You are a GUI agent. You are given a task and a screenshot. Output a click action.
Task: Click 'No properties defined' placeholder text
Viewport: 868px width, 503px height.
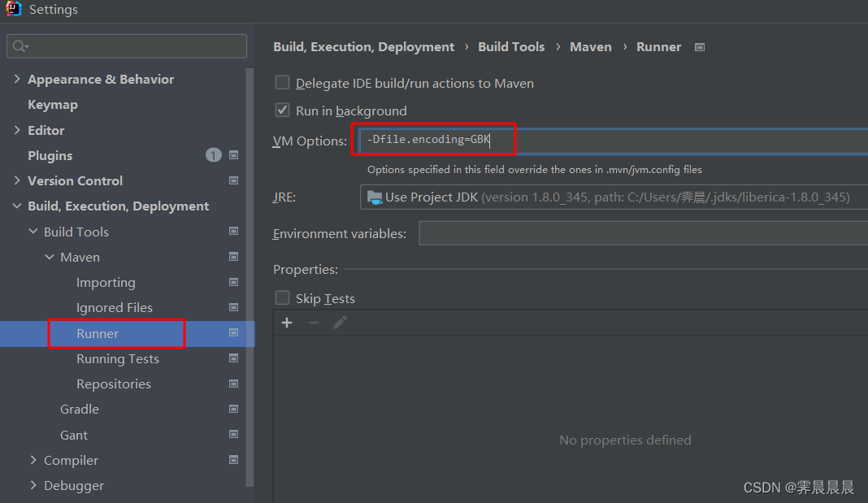[625, 440]
